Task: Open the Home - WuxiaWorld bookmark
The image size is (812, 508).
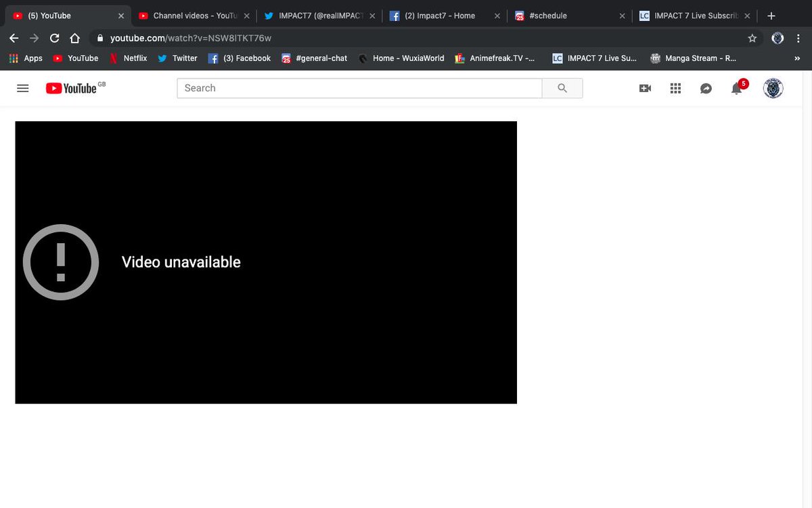Action: click(401, 58)
